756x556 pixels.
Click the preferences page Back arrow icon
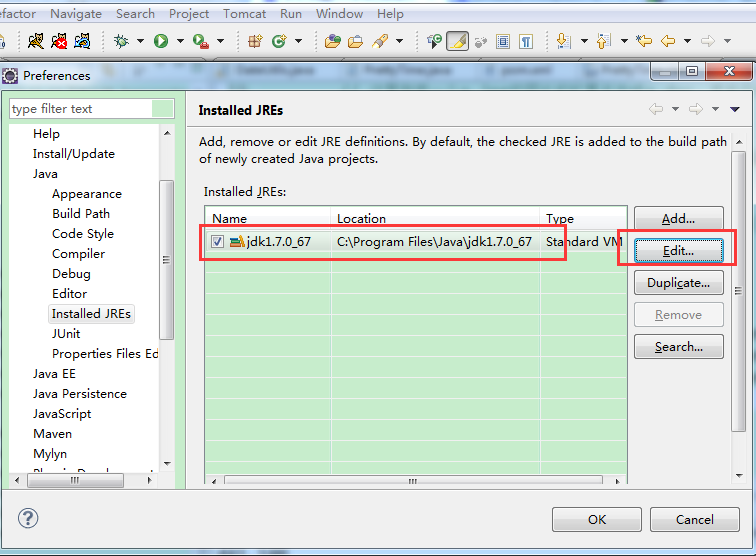[656, 109]
